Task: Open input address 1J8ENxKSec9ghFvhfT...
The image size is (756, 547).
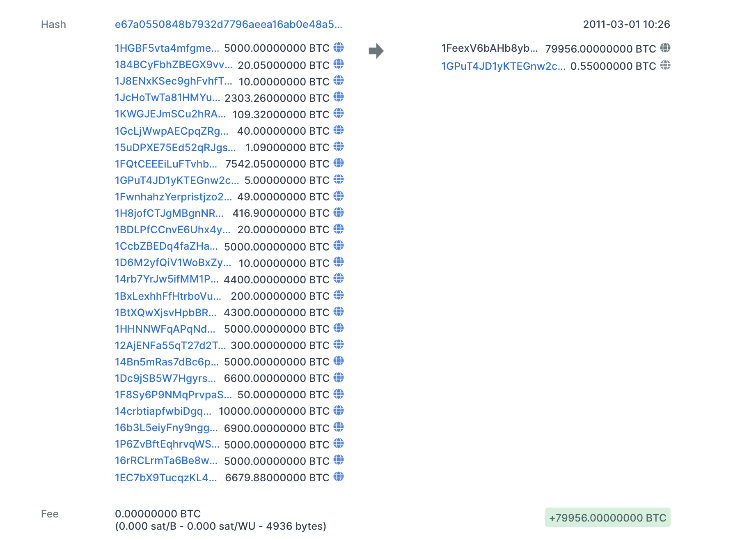Action: [x=174, y=81]
